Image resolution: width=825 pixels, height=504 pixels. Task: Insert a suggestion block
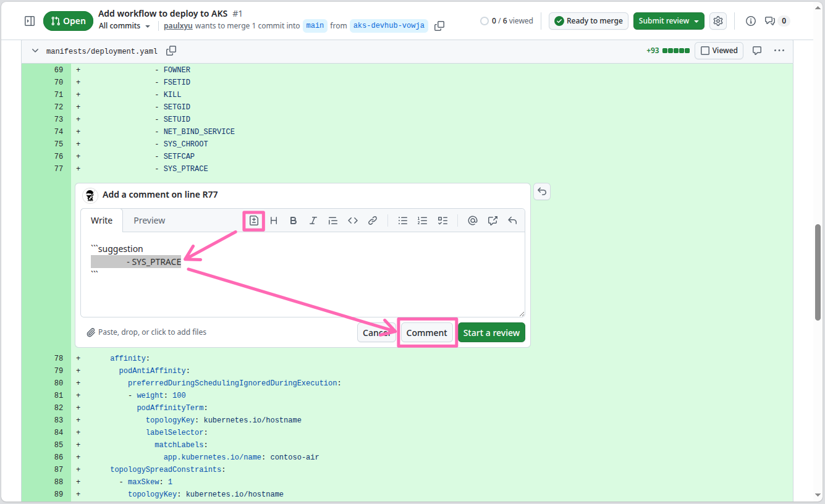254,220
